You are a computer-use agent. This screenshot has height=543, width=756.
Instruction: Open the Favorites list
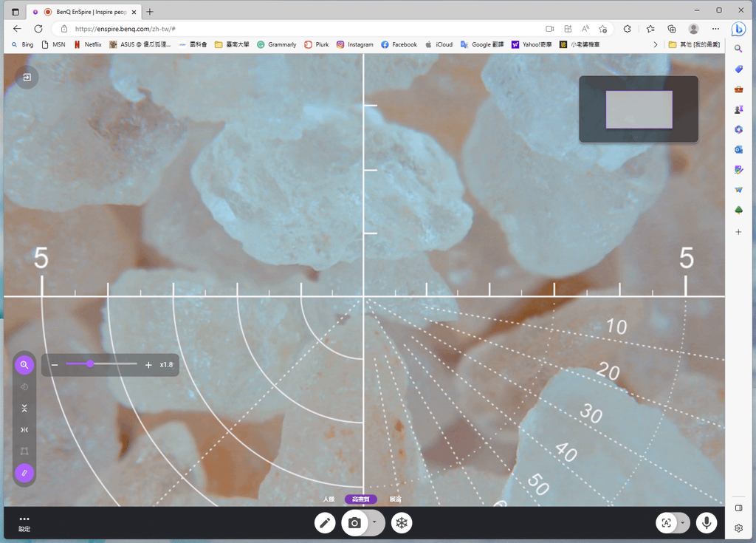point(650,29)
